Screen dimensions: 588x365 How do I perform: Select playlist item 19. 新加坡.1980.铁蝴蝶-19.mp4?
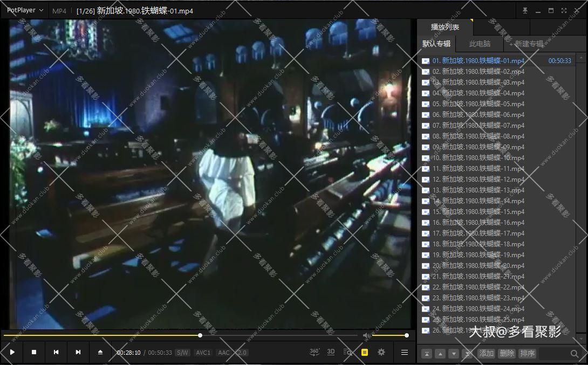point(496,255)
